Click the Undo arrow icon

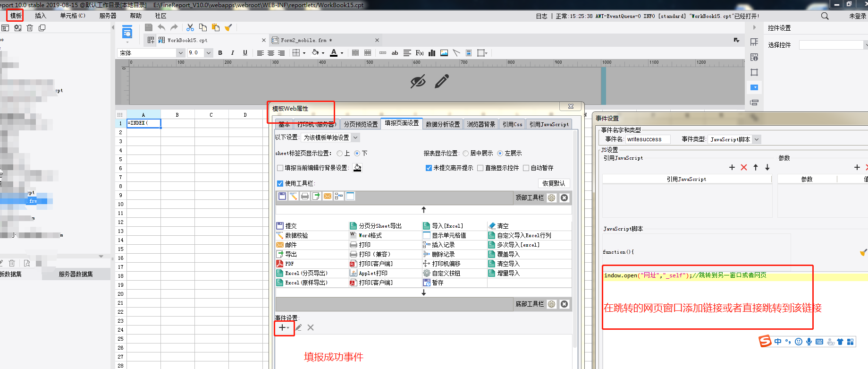click(x=161, y=27)
